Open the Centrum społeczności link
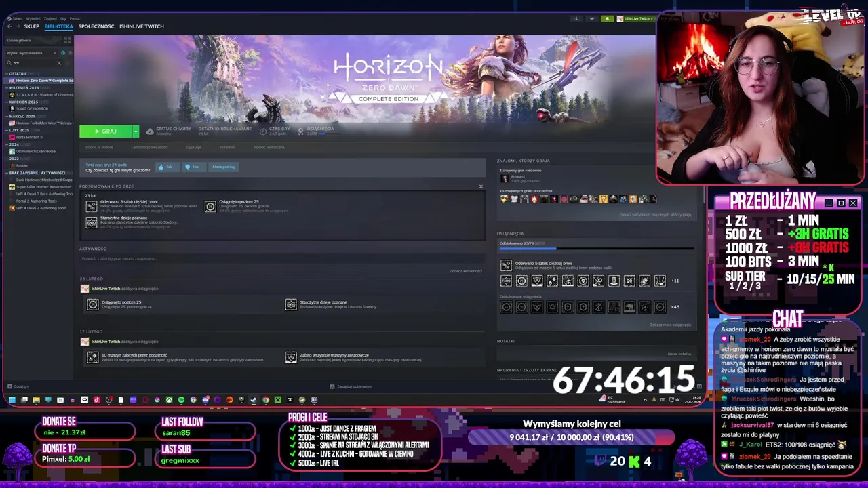Screen dimensions: 868x488 tap(149, 147)
